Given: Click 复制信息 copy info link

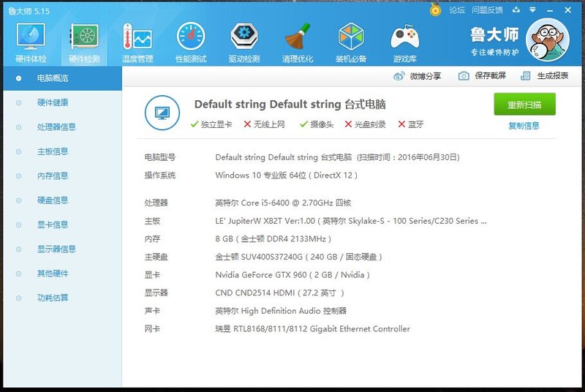Looking at the screenshot, I should tap(524, 126).
